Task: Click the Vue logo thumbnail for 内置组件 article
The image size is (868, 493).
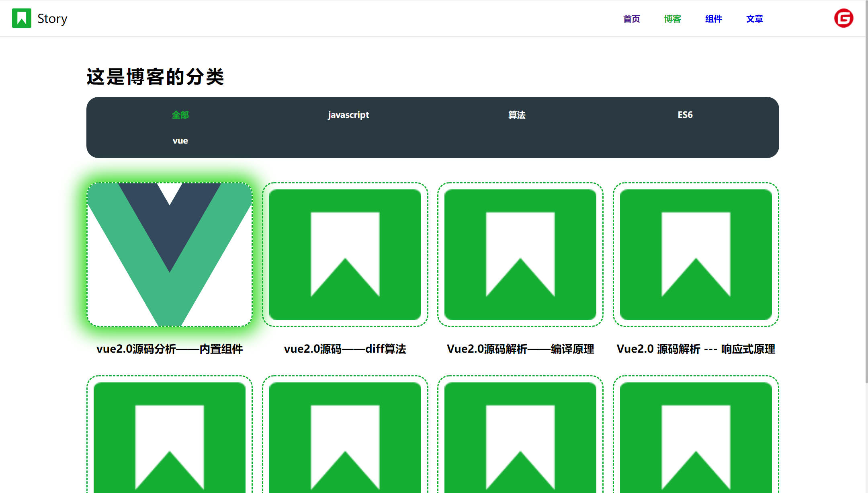Action: [170, 255]
